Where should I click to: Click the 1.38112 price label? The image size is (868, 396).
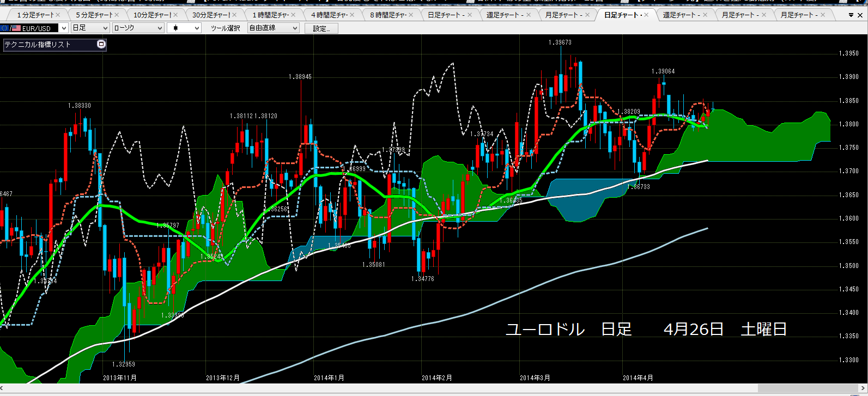pyautogui.click(x=241, y=116)
